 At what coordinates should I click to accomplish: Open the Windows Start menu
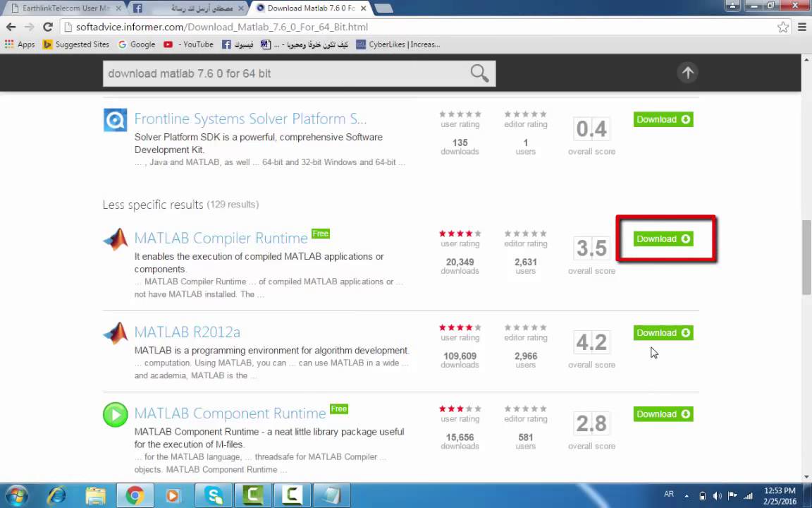(17, 495)
